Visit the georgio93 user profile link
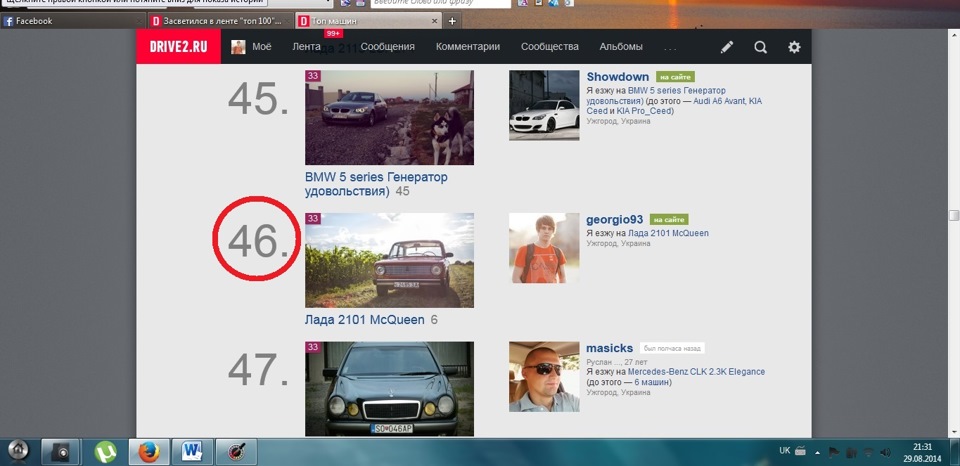 click(x=615, y=219)
